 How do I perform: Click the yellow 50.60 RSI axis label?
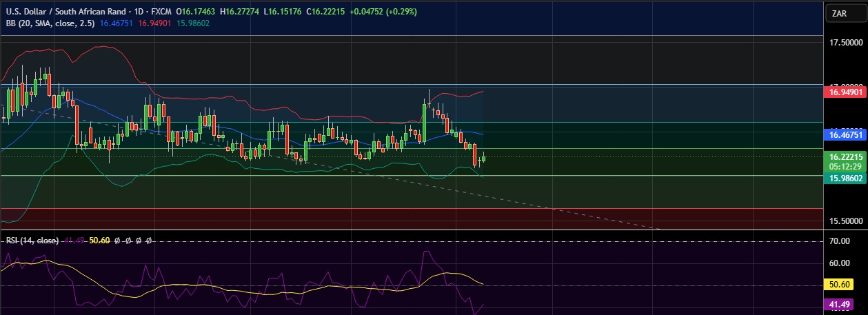click(x=840, y=283)
